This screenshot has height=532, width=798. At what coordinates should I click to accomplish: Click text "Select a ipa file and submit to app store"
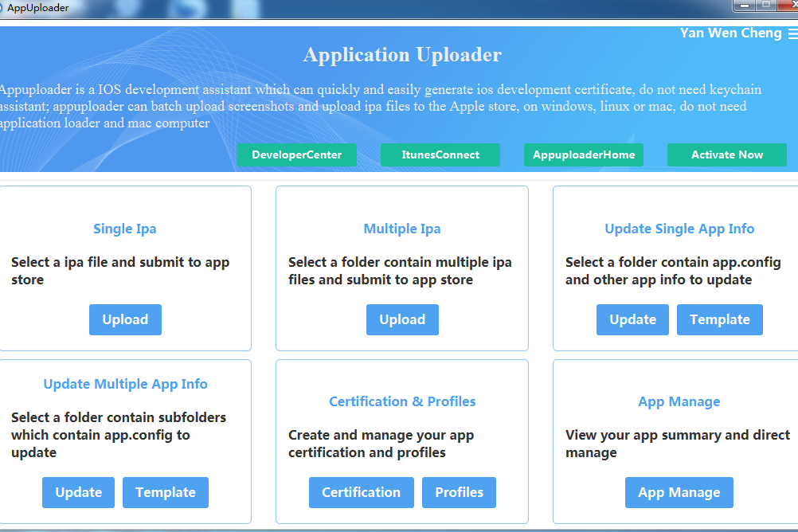(x=120, y=271)
